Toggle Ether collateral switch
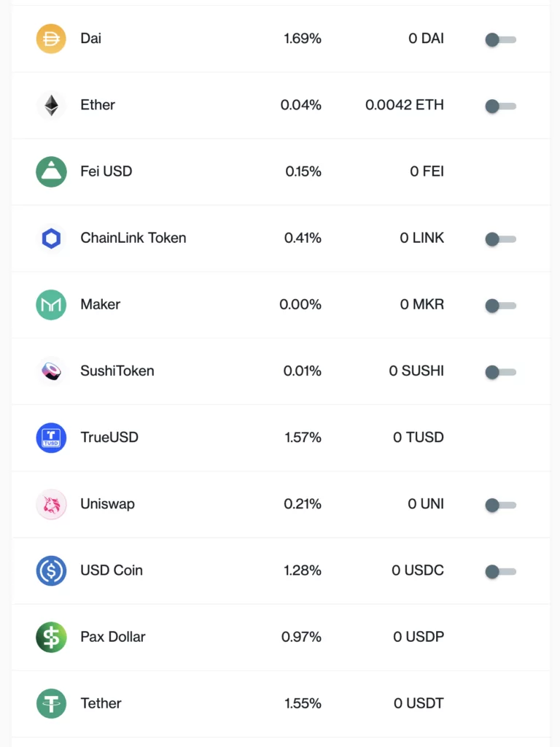Viewport: 560px width, 747px height. coord(500,106)
